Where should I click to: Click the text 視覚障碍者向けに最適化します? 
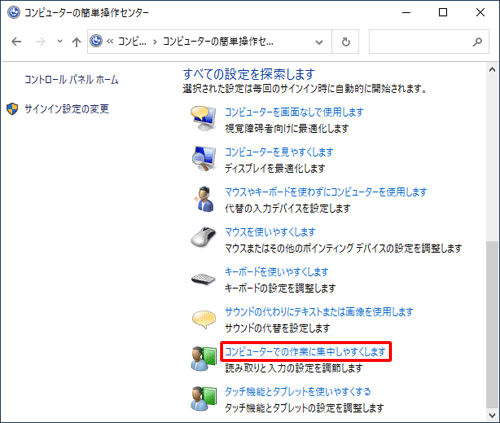tap(287, 128)
